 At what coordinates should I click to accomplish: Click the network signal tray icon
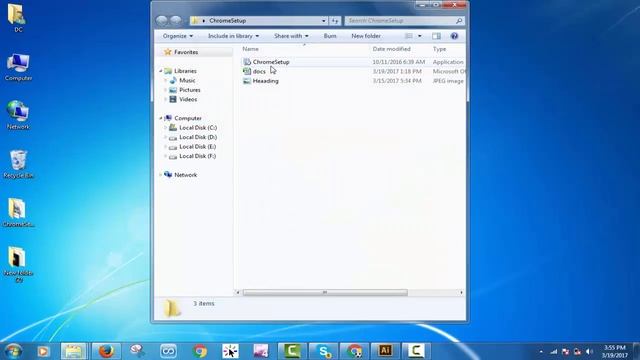[553, 351]
